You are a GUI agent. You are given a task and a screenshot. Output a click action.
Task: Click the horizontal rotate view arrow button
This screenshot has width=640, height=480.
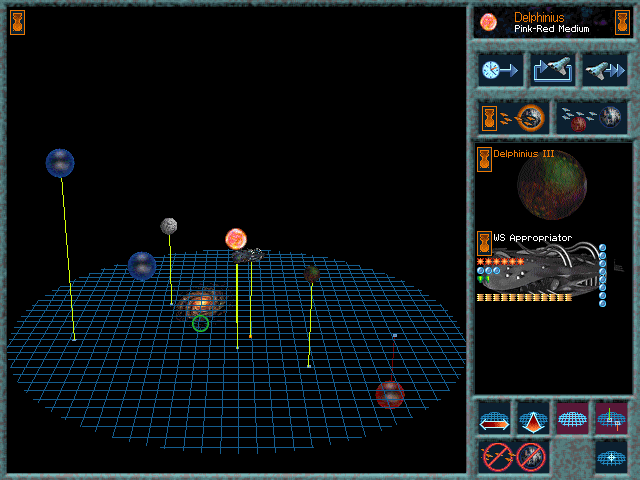click(x=494, y=418)
